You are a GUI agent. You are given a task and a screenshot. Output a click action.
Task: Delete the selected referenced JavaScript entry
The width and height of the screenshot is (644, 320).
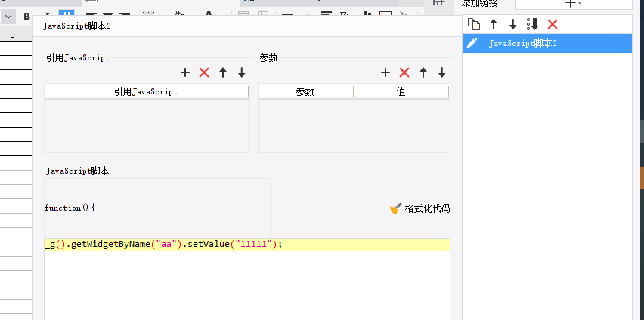(x=204, y=72)
